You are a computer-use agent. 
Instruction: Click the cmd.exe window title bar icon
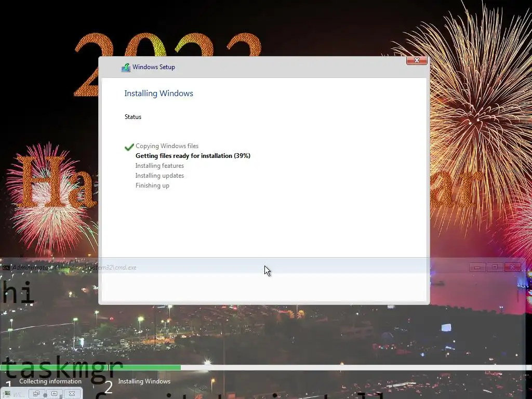(x=6, y=268)
